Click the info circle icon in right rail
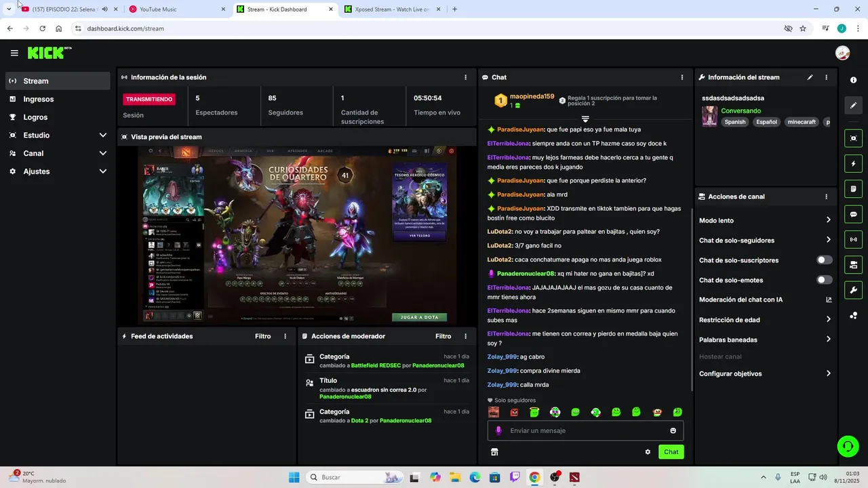 pyautogui.click(x=853, y=80)
